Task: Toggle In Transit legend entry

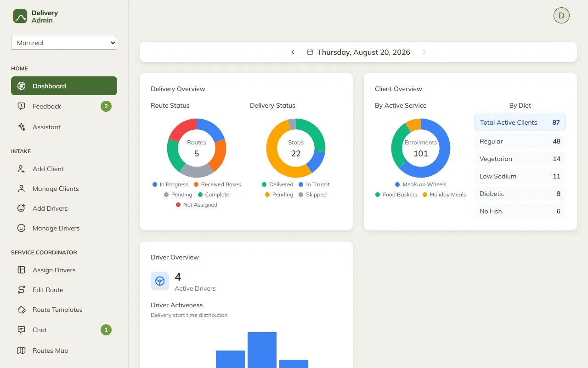Action: (314, 184)
